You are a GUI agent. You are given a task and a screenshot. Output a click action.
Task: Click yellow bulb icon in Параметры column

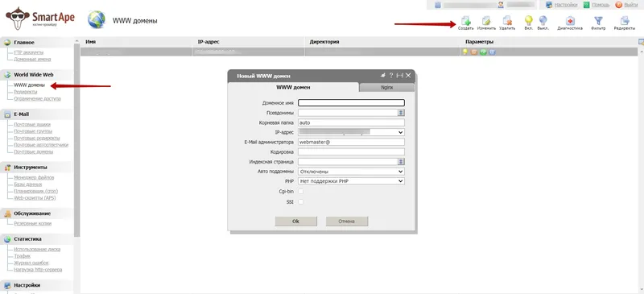pos(465,52)
